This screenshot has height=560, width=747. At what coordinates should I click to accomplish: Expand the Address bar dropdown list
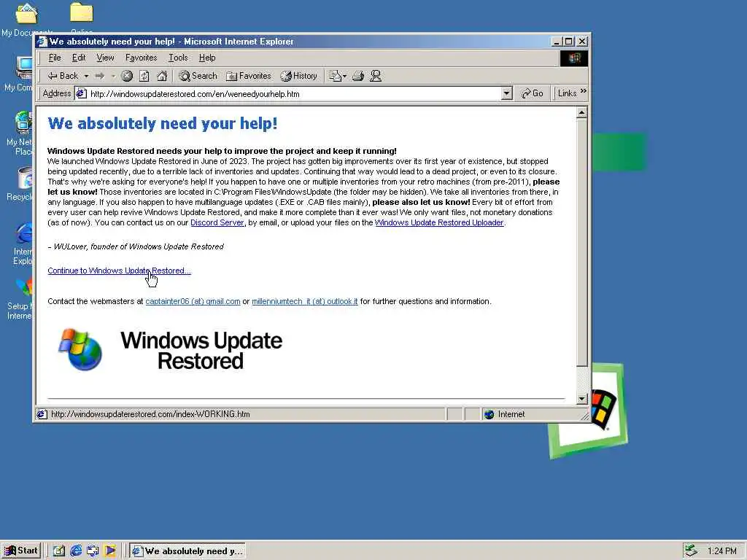tap(507, 93)
